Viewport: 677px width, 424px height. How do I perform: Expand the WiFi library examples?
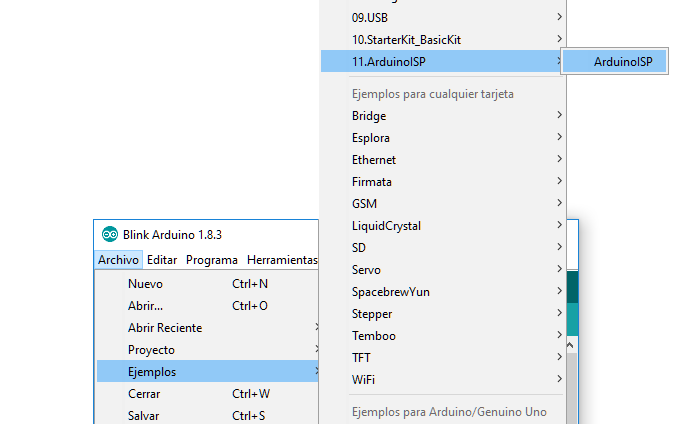point(364,380)
